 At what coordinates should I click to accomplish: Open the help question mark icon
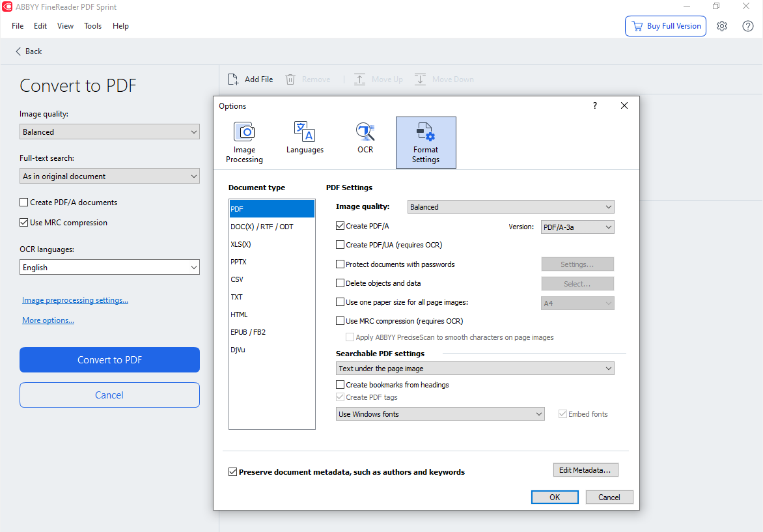pyautogui.click(x=748, y=26)
